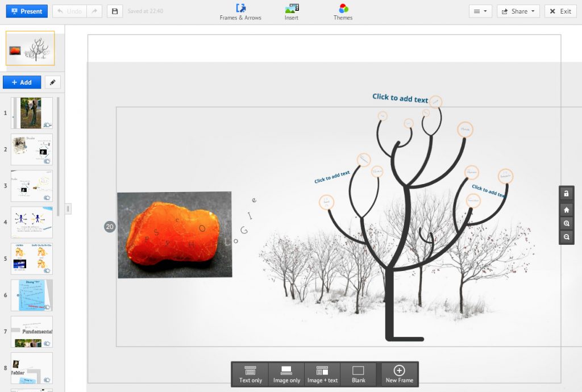
Task: Toggle the lock icon on right panel
Action: click(x=567, y=193)
